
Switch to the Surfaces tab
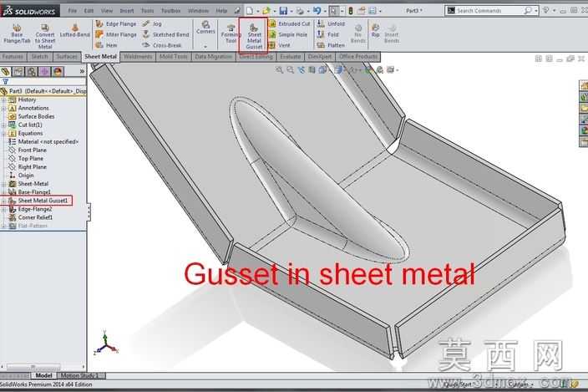point(67,57)
